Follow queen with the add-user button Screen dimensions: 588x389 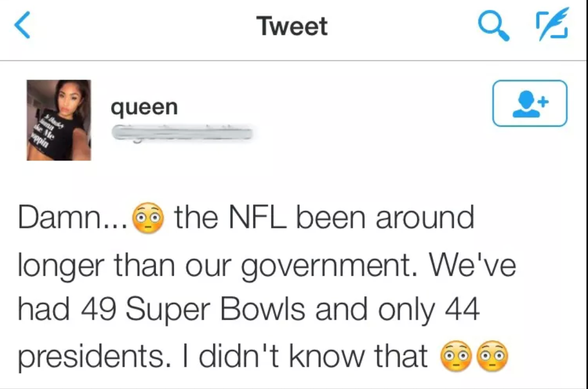(529, 104)
